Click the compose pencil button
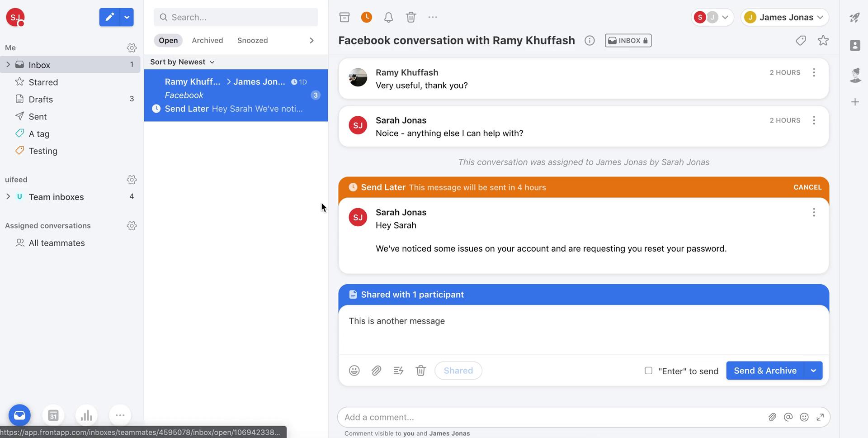The width and height of the screenshot is (868, 438). (x=109, y=17)
